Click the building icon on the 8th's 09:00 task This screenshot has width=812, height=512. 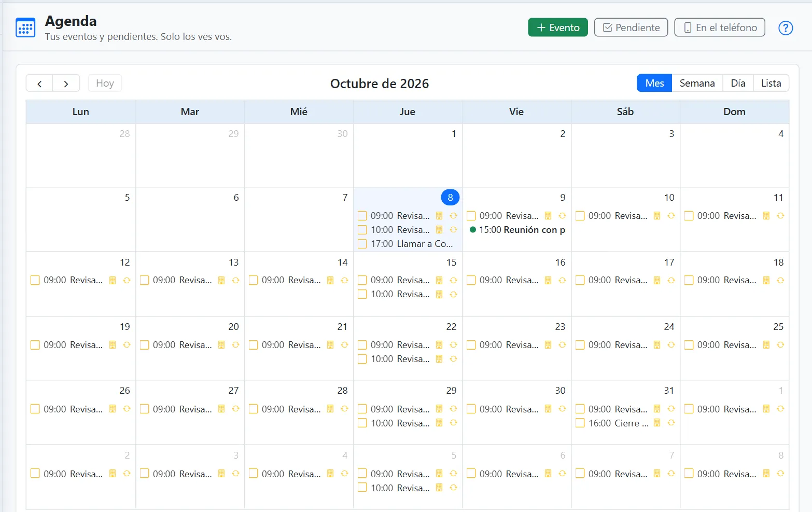click(439, 216)
